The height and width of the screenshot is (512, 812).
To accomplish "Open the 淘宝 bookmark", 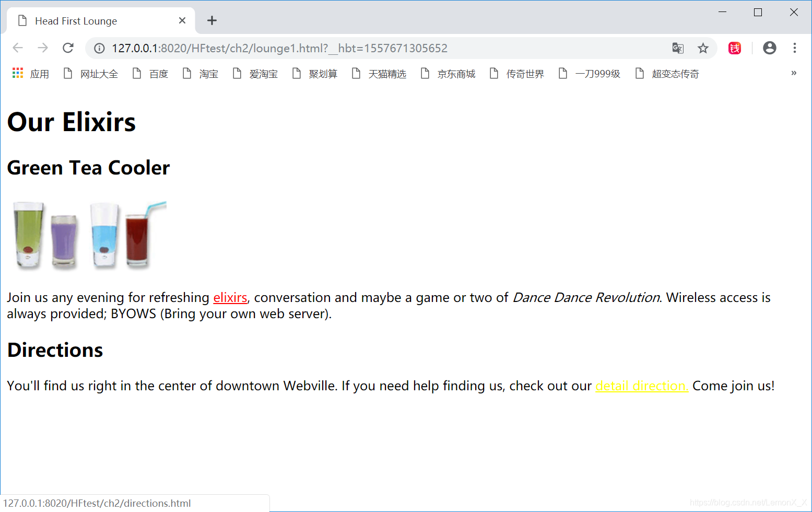I will point(201,74).
